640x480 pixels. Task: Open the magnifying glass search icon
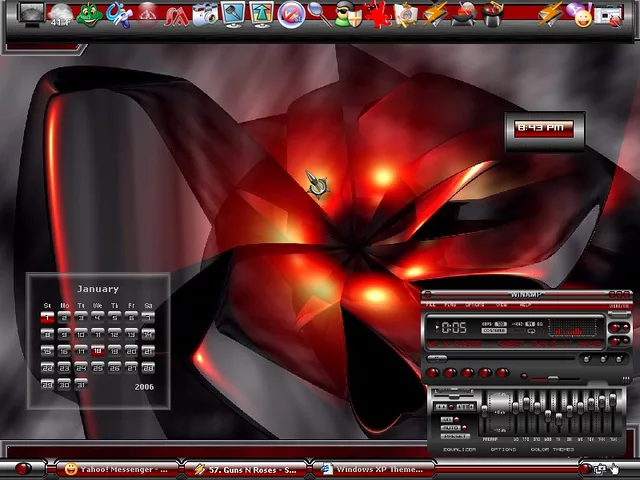[317, 13]
